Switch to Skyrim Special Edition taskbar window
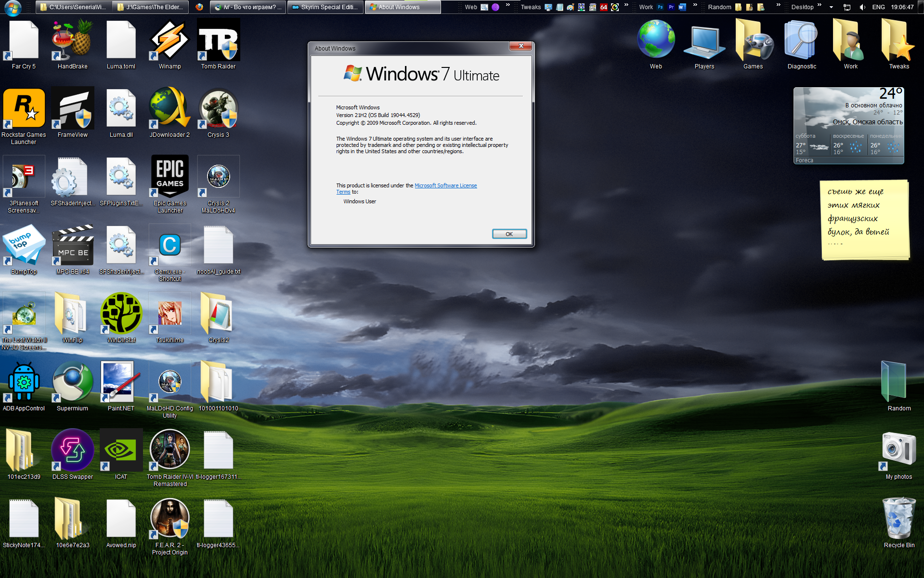 pyautogui.click(x=325, y=7)
